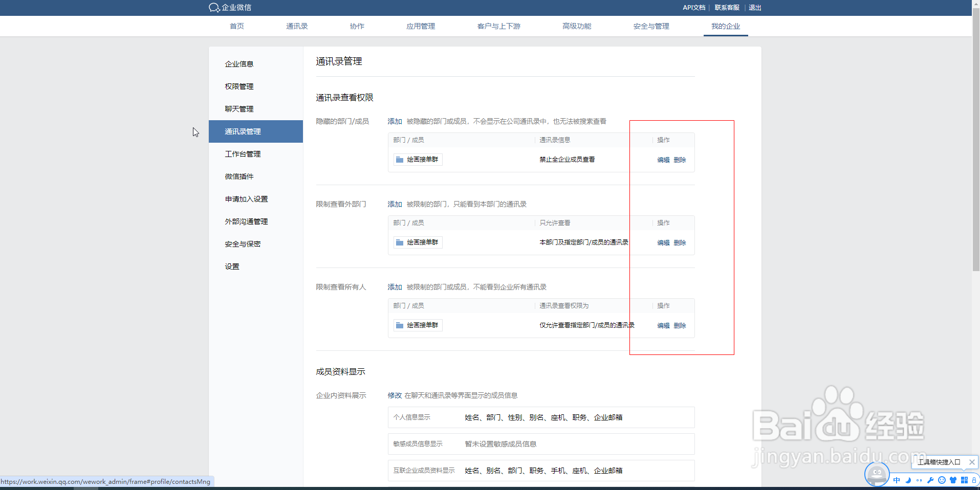Open the shirt skin icon in input toolbar
The image size is (980, 490).
tap(953, 481)
